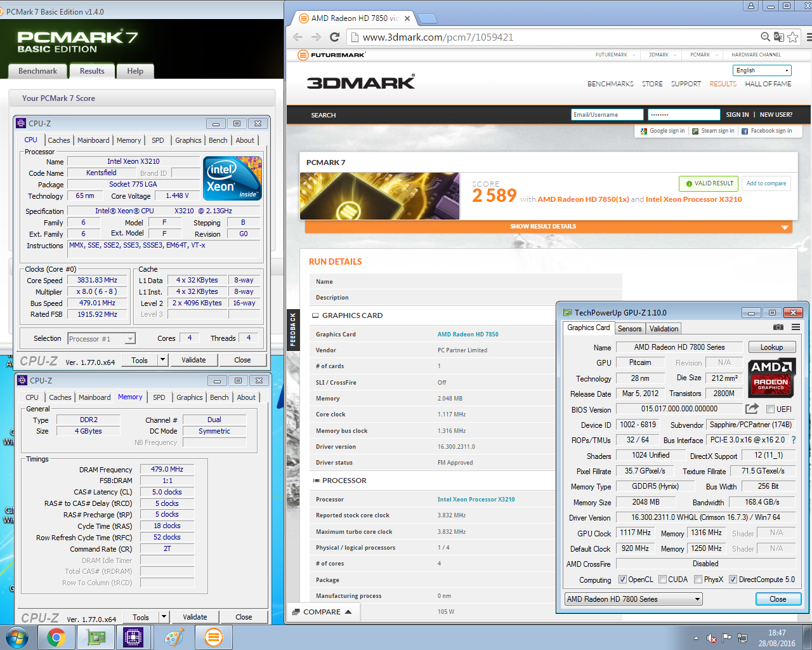Image resolution: width=812 pixels, height=650 pixels.
Task: Toggle the UEFI checkbox in GPU-Z
Action: tap(770, 409)
